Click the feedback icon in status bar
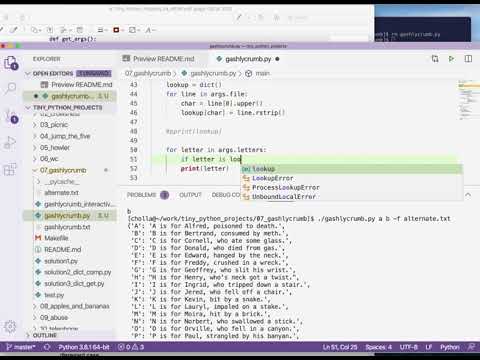The image size is (480, 360). [471, 347]
